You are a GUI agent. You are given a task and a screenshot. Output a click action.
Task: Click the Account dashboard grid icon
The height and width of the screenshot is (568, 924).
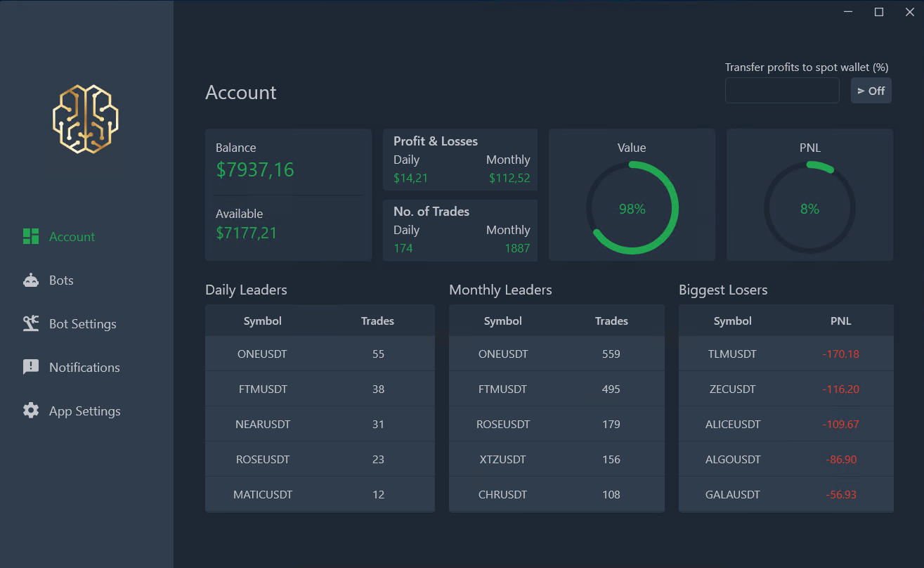[31, 237]
